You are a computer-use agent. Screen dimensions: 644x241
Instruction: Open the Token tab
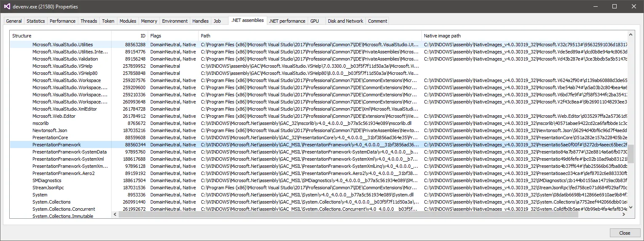coord(108,21)
